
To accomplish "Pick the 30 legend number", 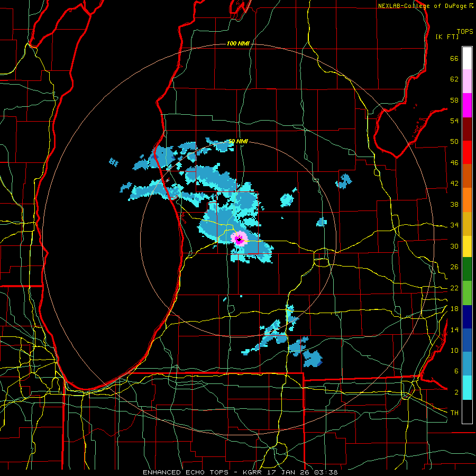I will pyautogui.click(x=454, y=246).
